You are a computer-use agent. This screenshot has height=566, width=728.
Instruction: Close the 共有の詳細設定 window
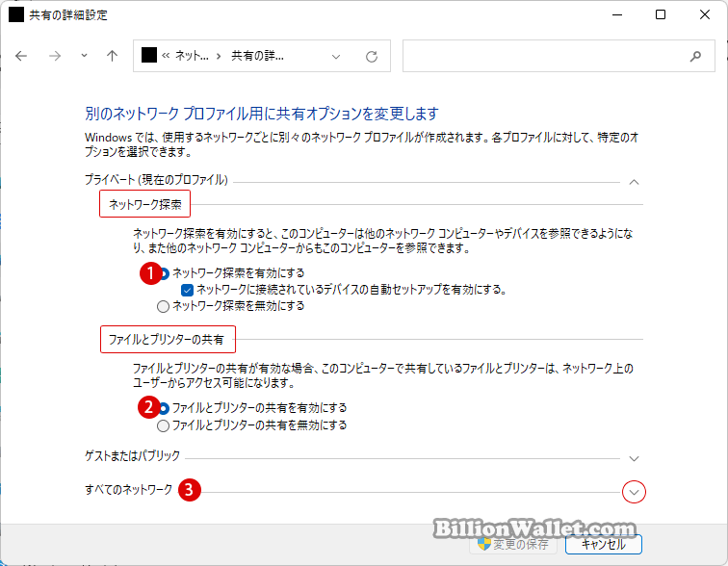pyautogui.click(x=704, y=14)
